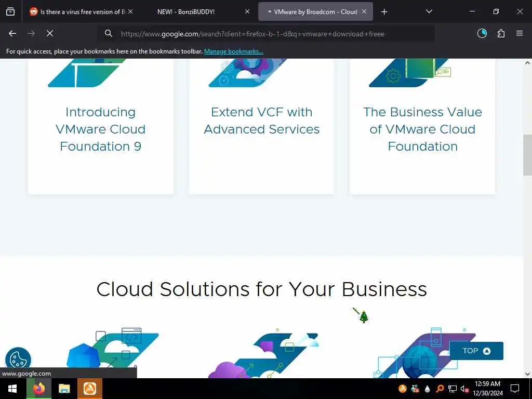Click the Extend VCF card illustration
Viewport: 532px width, 399px height.
pyautogui.click(x=248, y=73)
